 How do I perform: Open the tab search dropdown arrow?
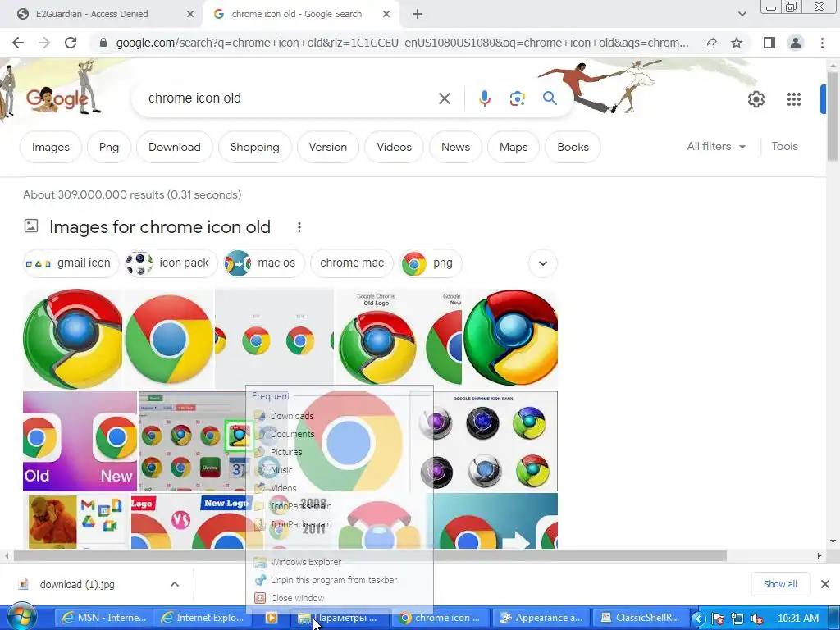(x=742, y=15)
